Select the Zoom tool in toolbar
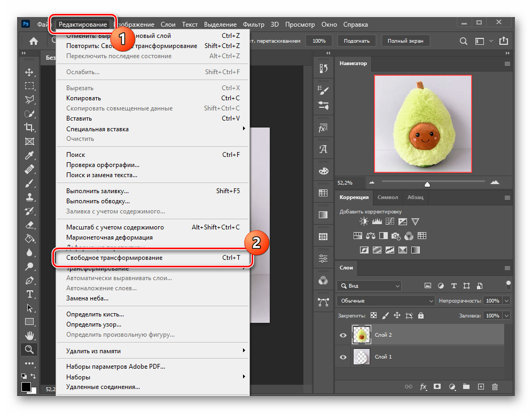532x413 pixels. click(x=29, y=350)
